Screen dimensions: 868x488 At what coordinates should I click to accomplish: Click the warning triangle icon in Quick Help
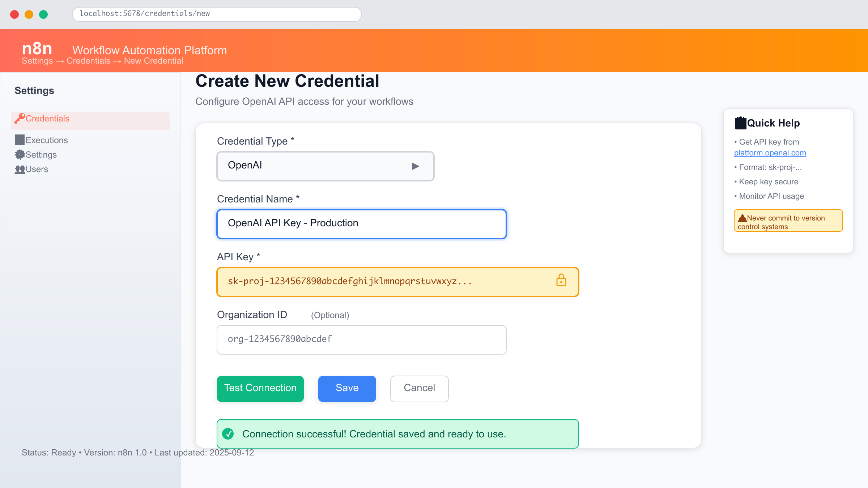(x=742, y=218)
